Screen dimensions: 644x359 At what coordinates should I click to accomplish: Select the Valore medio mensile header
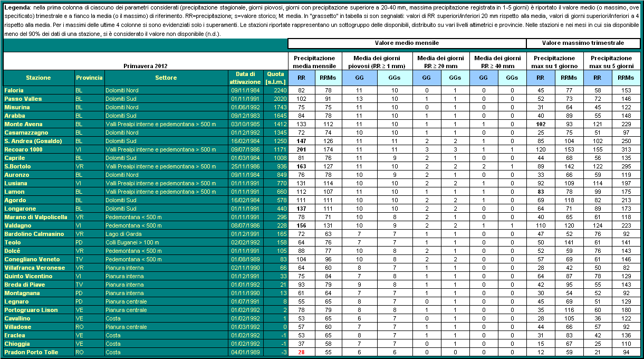tap(407, 43)
